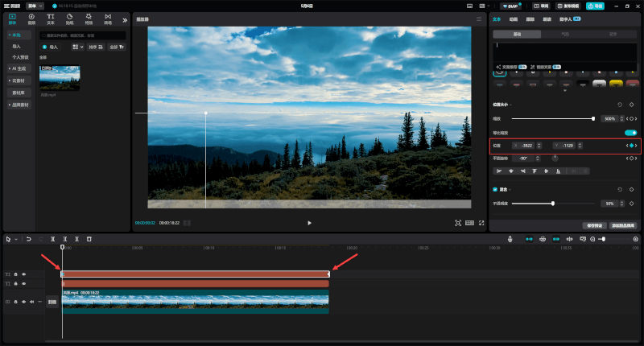Image resolution: width=644 pixels, height=346 pixels.
Task: Click the opacity slider handle
Action: pyautogui.click(x=553, y=203)
